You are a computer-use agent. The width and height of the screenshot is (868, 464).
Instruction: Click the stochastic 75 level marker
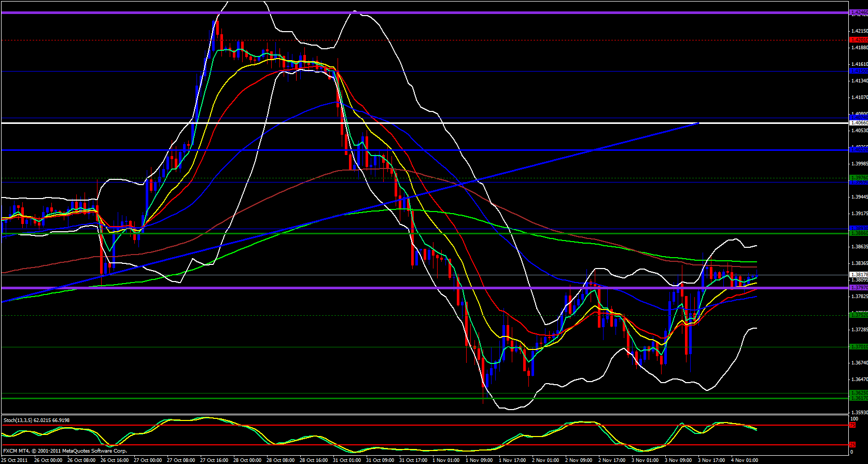(x=852, y=425)
